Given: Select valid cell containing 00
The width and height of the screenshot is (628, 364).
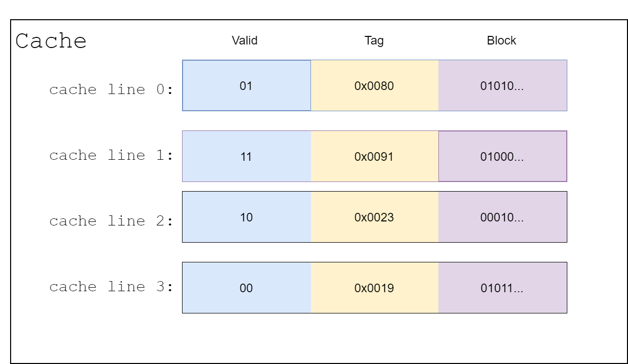Looking at the screenshot, I should pyautogui.click(x=247, y=288).
